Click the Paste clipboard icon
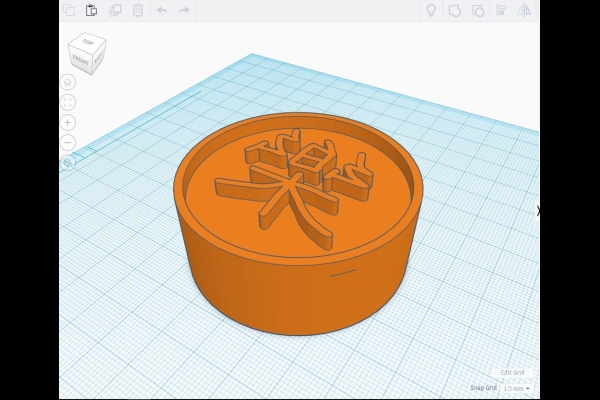 [x=91, y=10]
